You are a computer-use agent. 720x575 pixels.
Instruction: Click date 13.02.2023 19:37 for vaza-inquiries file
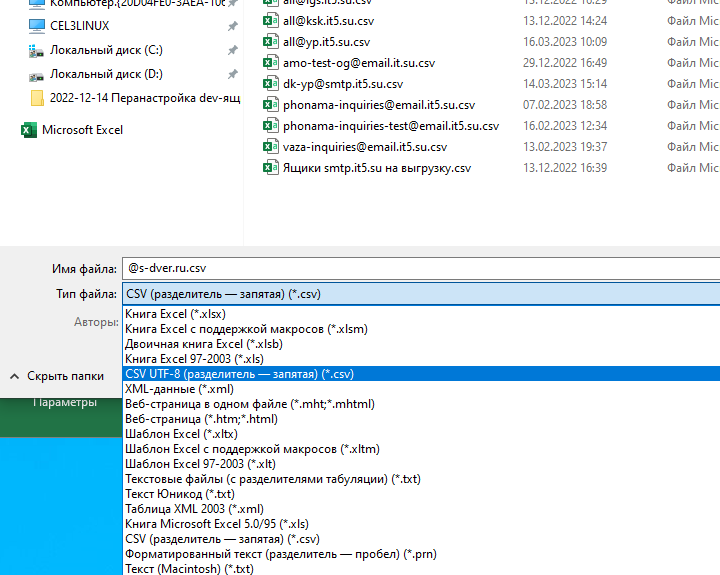[x=565, y=147]
